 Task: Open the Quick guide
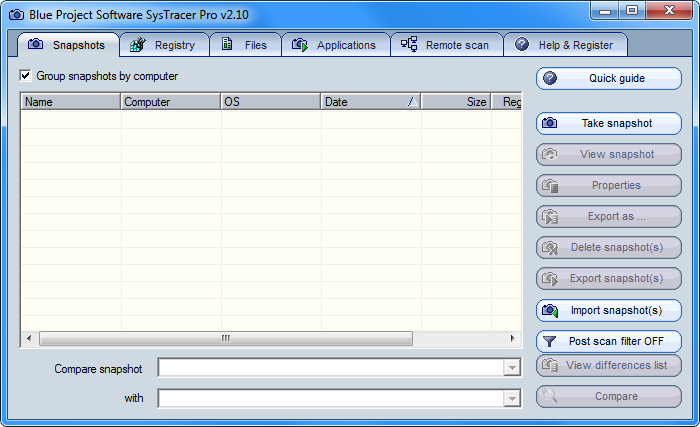609,79
